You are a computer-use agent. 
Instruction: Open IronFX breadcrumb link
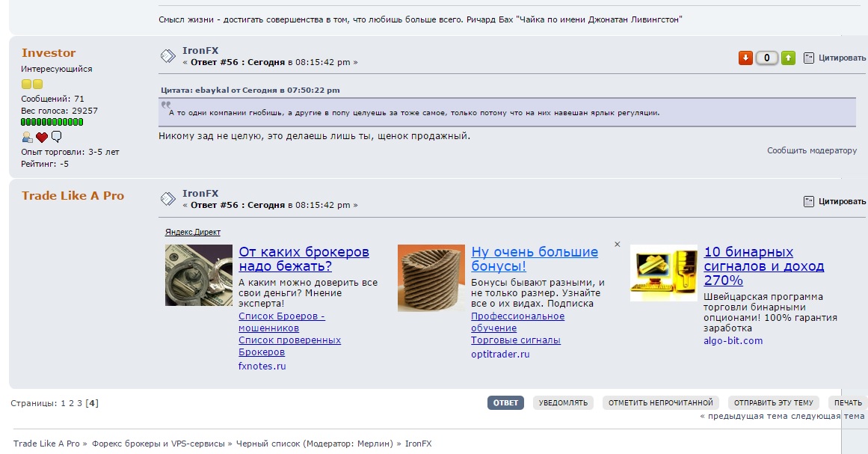pos(418,444)
